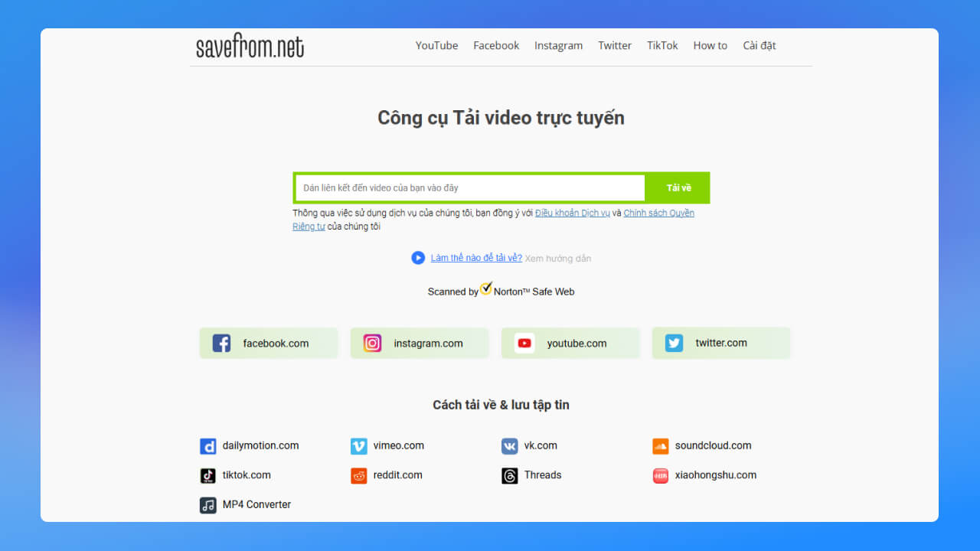Click the YouTube logo icon
The height and width of the screenshot is (551, 980).
pyautogui.click(x=524, y=343)
